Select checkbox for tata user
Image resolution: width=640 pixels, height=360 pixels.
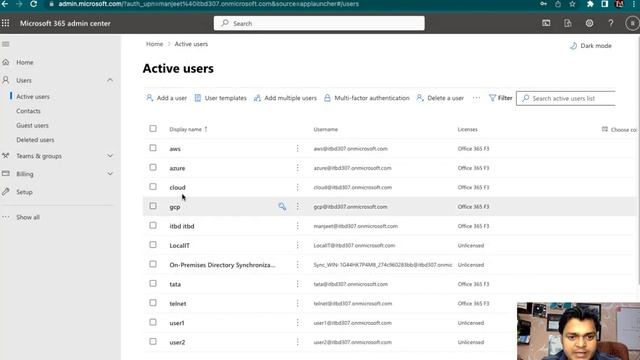coord(153,283)
